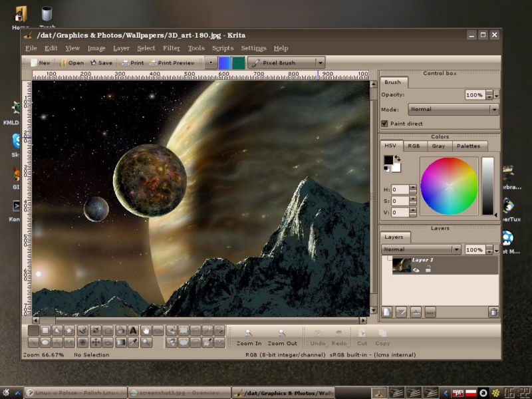Viewport: 532px width, 399px height.
Task: Select the duplicate stamp tool
Action: pyautogui.click(x=82, y=331)
